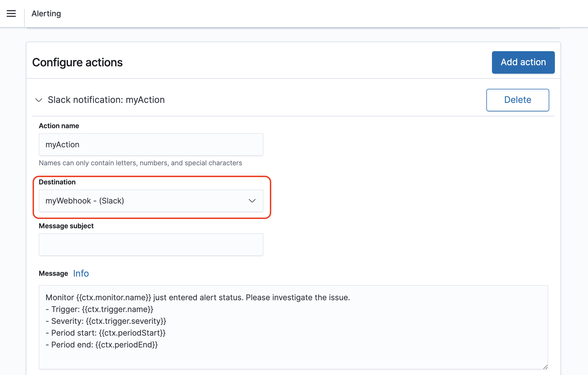This screenshot has height=375, width=588.
Task: Click the Message subject label
Action: (66, 226)
